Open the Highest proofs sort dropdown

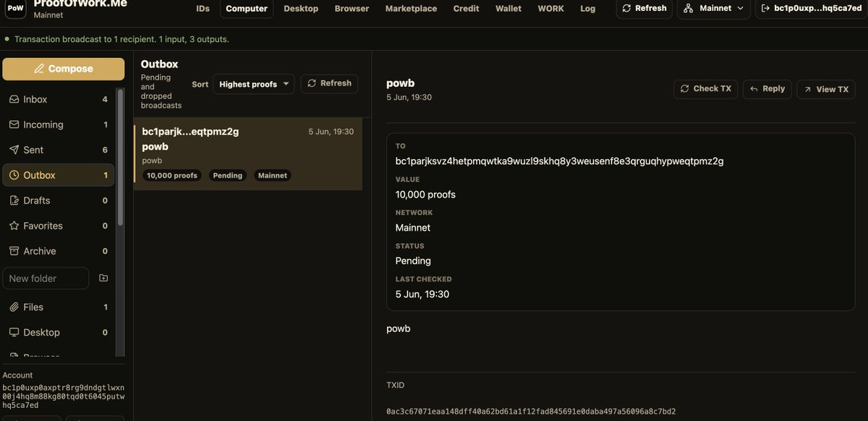(x=253, y=84)
